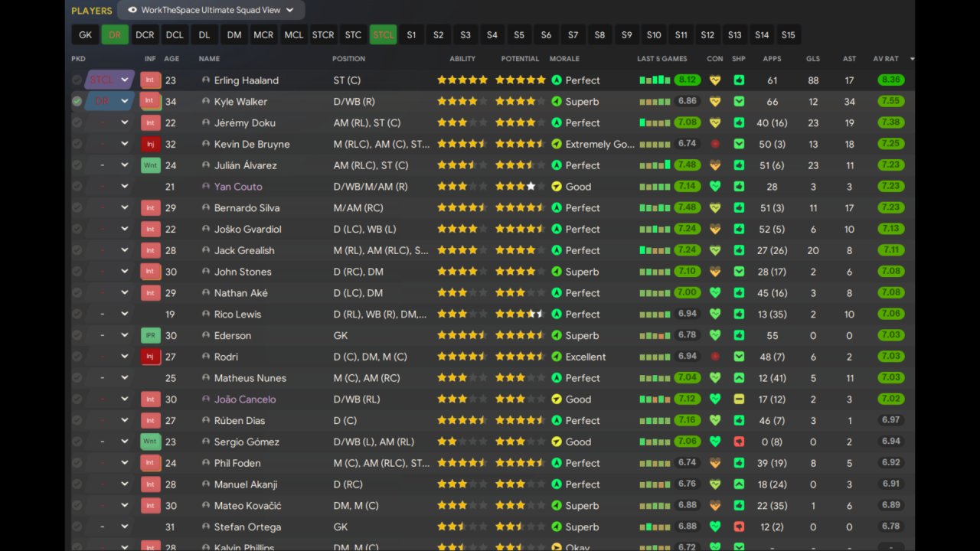Click the Inj injury badge for Rodri
Viewport: 980px width, 551px height.
pyautogui.click(x=150, y=357)
